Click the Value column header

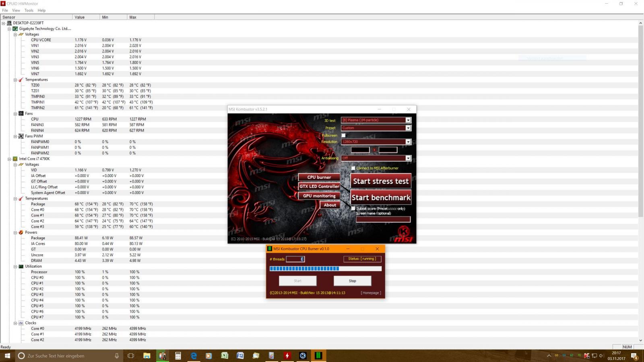(86, 17)
